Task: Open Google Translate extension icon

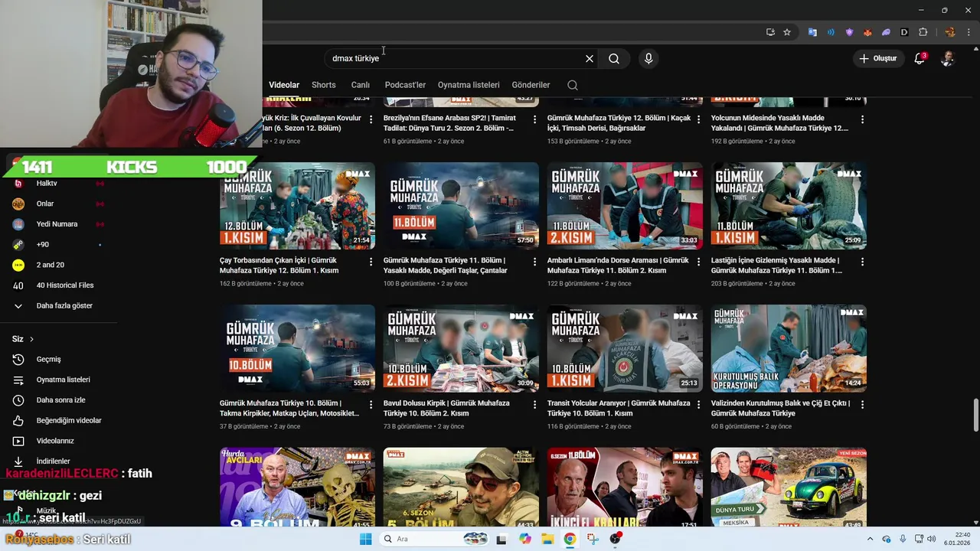Action: [x=812, y=32]
